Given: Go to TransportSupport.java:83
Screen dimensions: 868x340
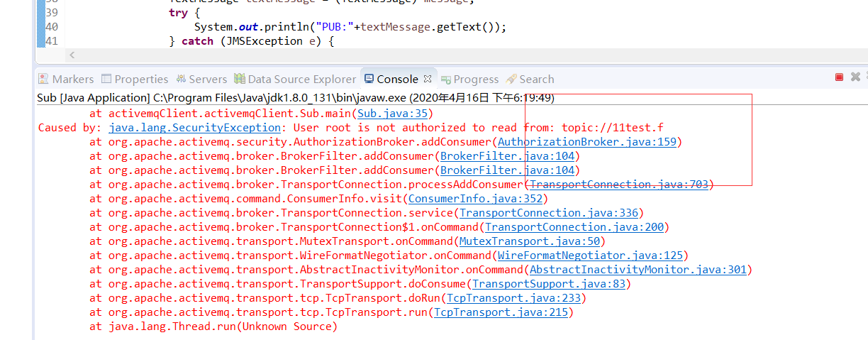Looking at the screenshot, I should pos(549,284).
